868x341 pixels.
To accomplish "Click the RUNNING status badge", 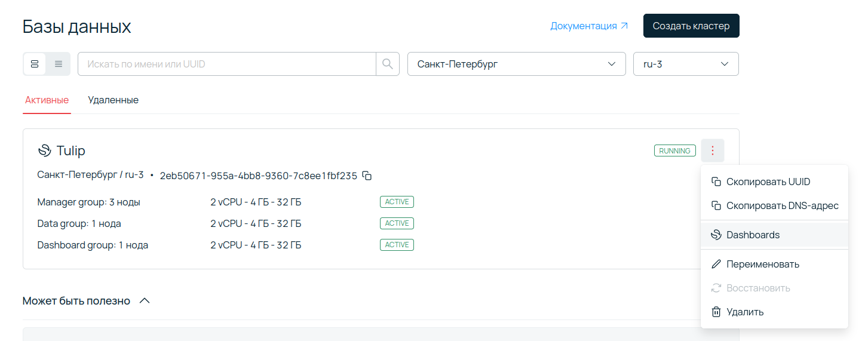I will [674, 150].
